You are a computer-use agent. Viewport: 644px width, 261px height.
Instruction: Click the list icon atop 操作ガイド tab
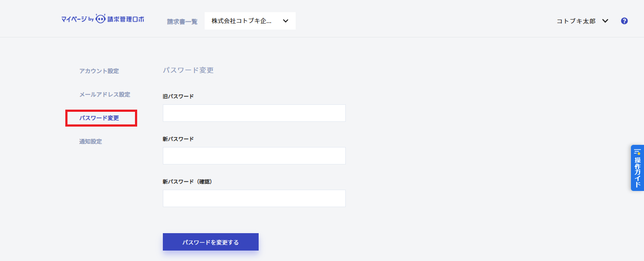pyautogui.click(x=637, y=152)
